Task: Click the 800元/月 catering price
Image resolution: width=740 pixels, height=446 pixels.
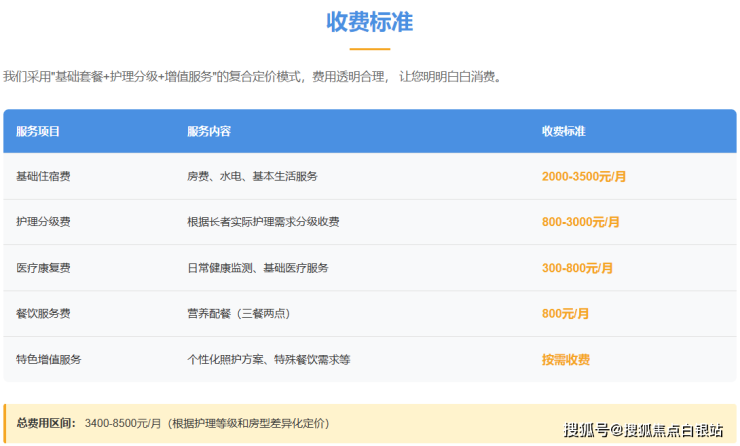Action: (x=565, y=314)
